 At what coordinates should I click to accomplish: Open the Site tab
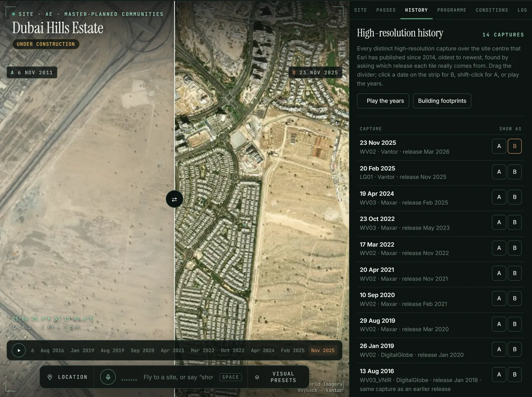click(361, 10)
